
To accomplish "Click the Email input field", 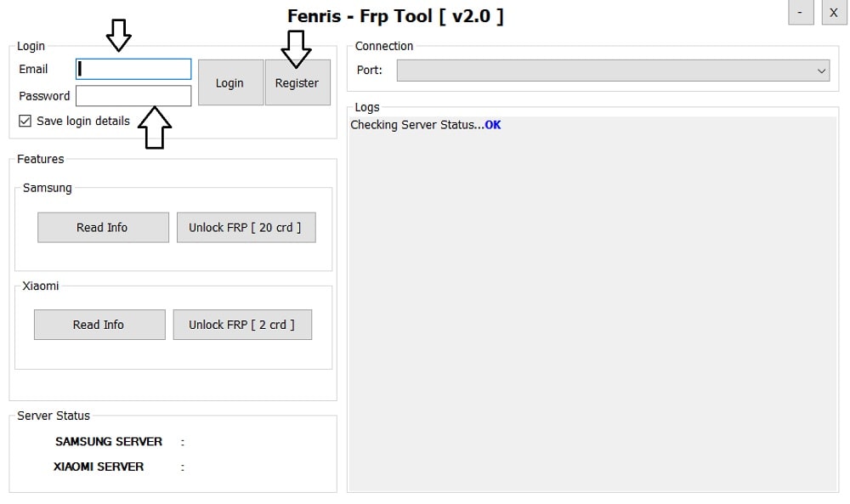I will pos(133,69).
